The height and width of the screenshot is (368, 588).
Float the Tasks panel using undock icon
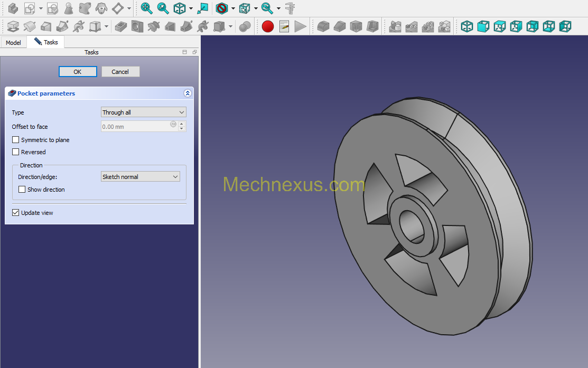[x=194, y=52]
